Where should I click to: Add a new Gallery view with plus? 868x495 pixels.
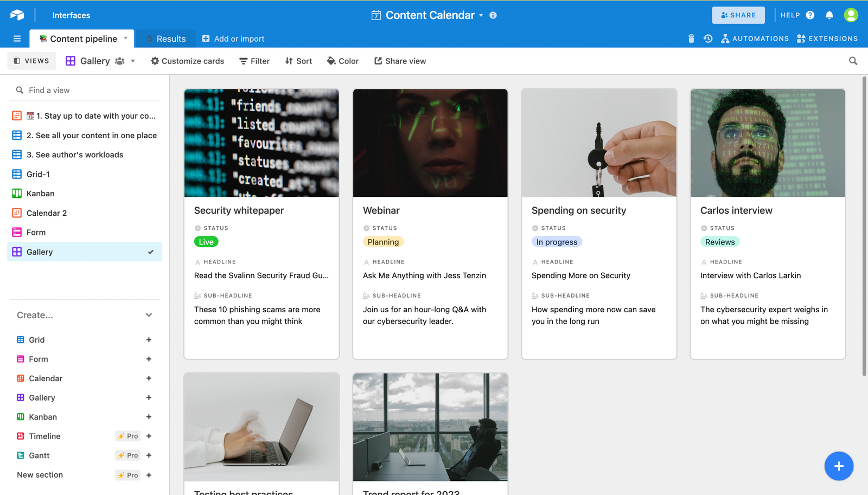(149, 397)
